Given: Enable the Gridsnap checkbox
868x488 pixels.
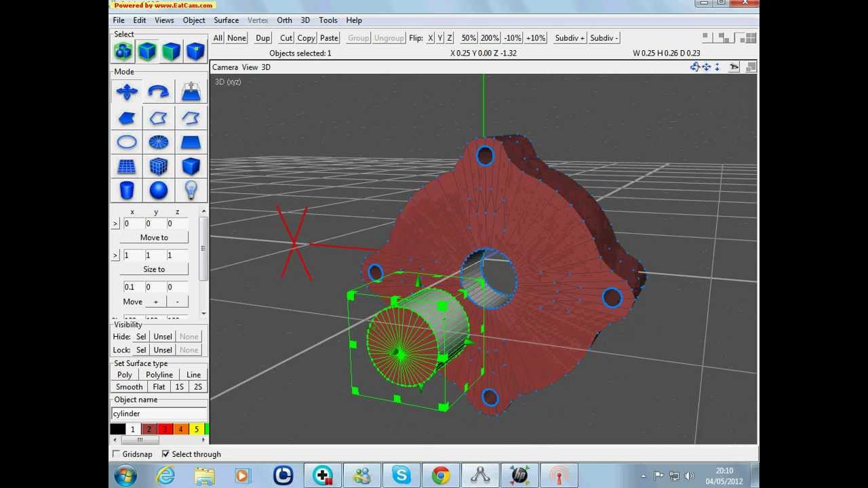Looking at the screenshot, I should pos(117,454).
